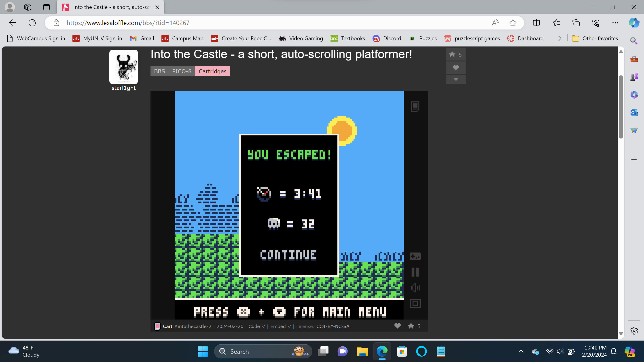Open the Cartridges category
This screenshot has height=362, width=644.
[212, 71]
